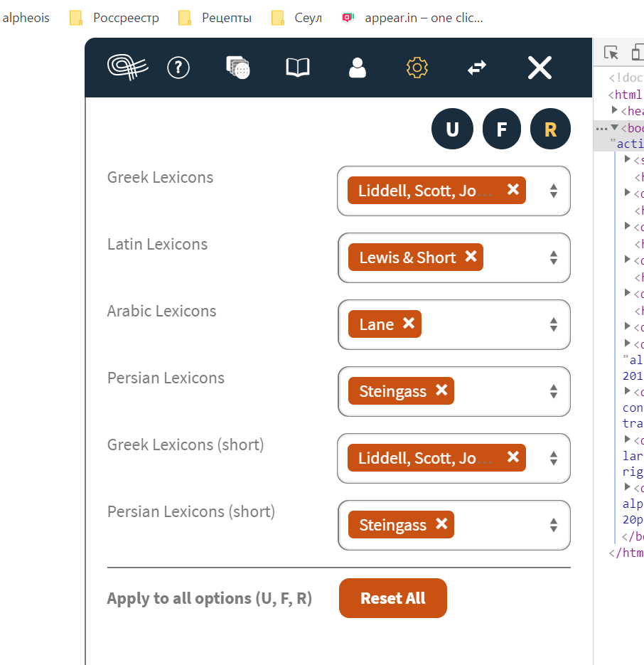Expand Persian Lexicons (short) dropdown arrows
The height and width of the screenshot is (665, 644).
[x=553, y=526]
